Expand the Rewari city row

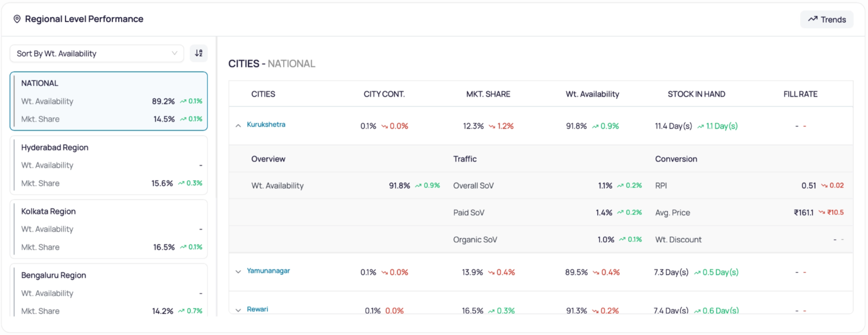tap(238, 310)
